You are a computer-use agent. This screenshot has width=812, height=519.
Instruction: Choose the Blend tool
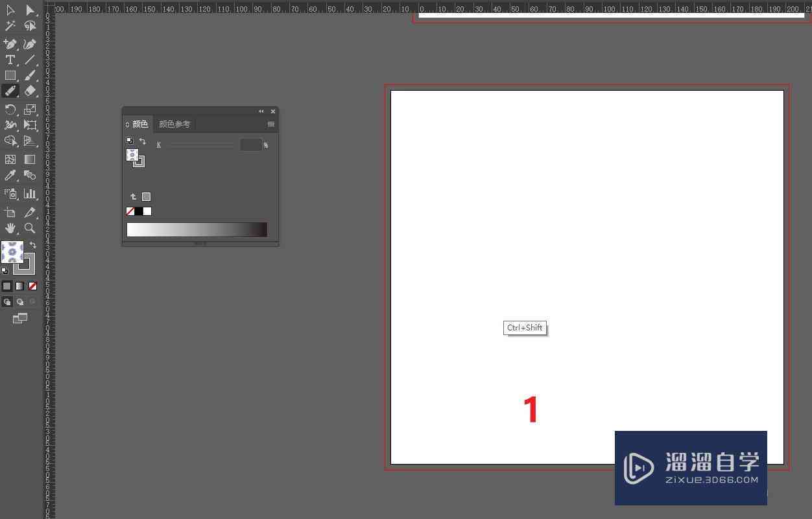(x=30, y=175)
